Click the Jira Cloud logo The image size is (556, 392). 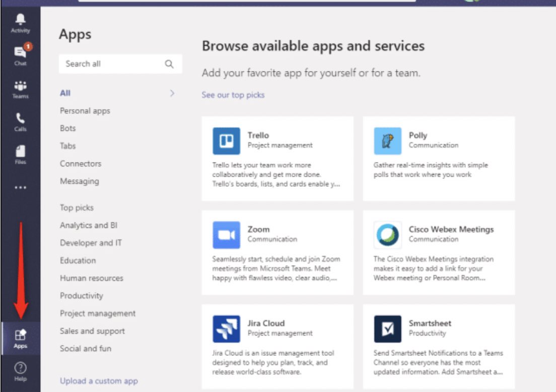point(226,329)
